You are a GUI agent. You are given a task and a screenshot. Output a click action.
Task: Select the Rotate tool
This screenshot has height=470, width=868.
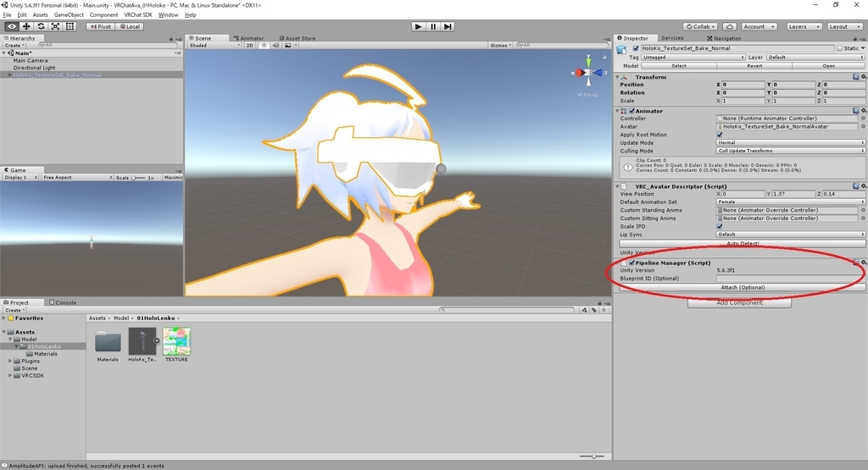point(41,26)
